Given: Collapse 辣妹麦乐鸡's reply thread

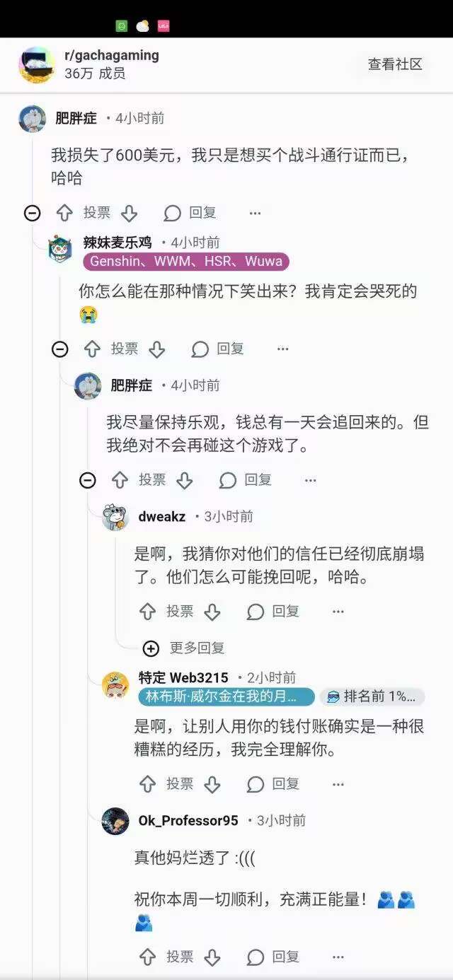Looking at the screenshot, I should click(60, 349).
